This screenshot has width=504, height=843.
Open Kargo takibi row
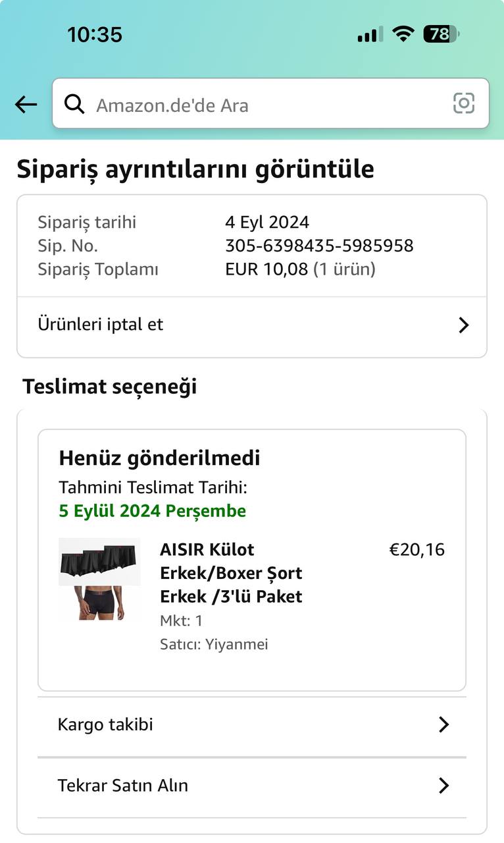click(x=105, y=724)
